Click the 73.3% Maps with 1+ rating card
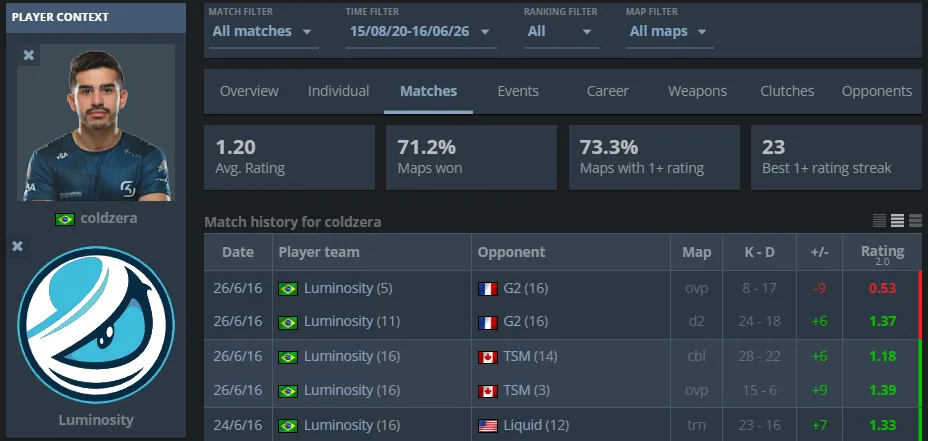The image size is (928, 441). pos(654,157)
